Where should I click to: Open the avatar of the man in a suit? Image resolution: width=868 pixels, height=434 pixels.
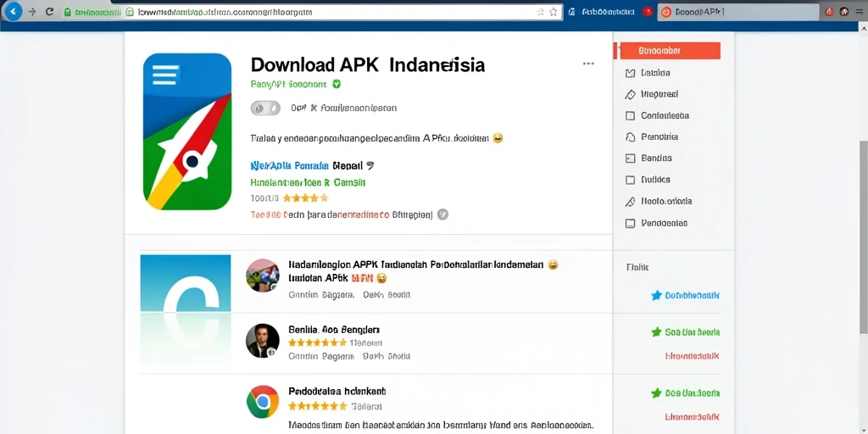263,341
